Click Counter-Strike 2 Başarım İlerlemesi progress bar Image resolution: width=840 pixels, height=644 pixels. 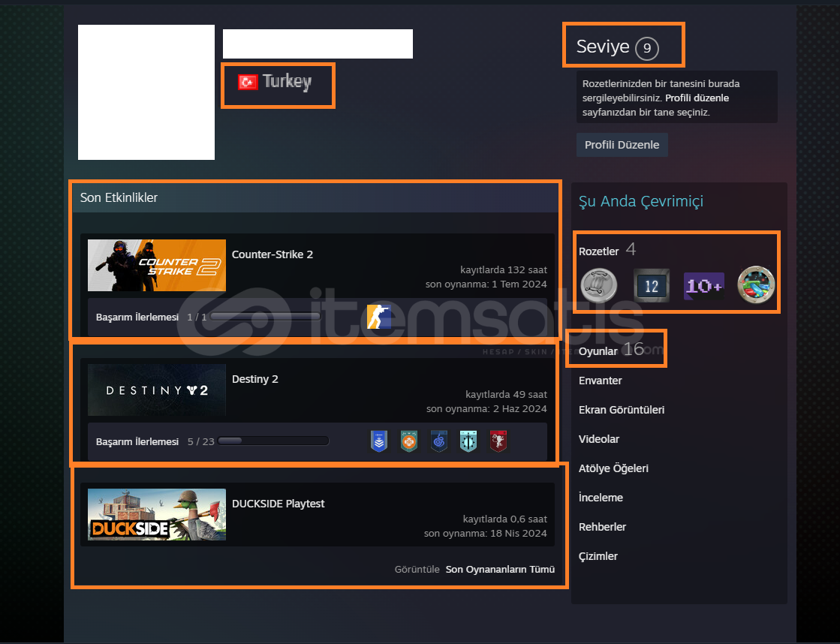click(x=266, y=317)
